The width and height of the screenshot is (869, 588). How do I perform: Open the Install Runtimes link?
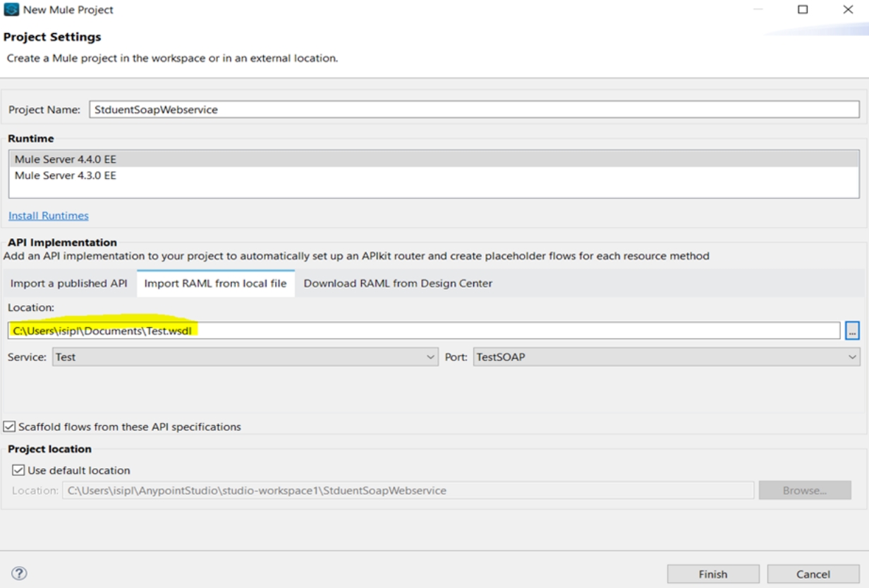(49, 216)
